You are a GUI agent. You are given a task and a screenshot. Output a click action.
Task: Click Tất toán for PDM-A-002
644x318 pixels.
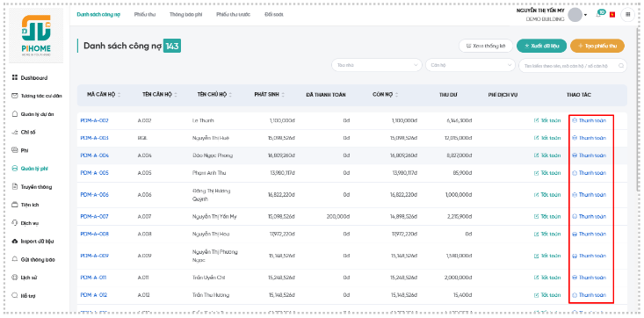(x=547, y=120)
